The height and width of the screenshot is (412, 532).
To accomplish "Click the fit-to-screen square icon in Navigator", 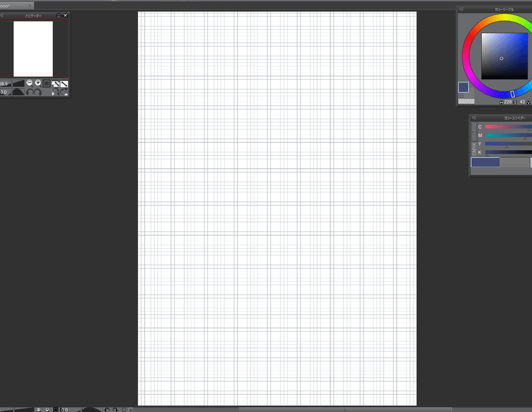I will click(x=47, y=84).
